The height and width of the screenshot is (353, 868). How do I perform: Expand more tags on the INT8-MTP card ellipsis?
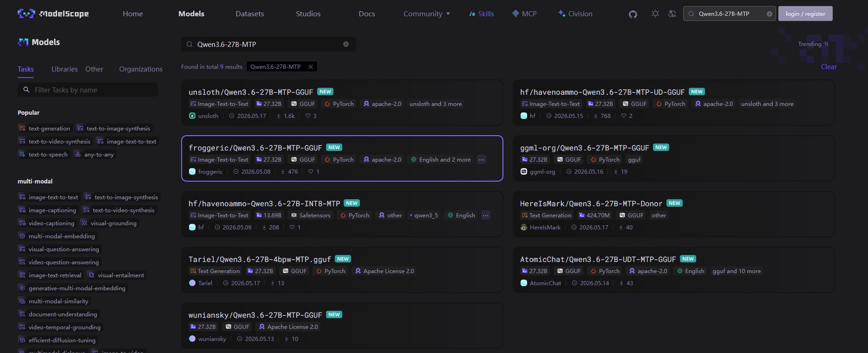[486, 216]
